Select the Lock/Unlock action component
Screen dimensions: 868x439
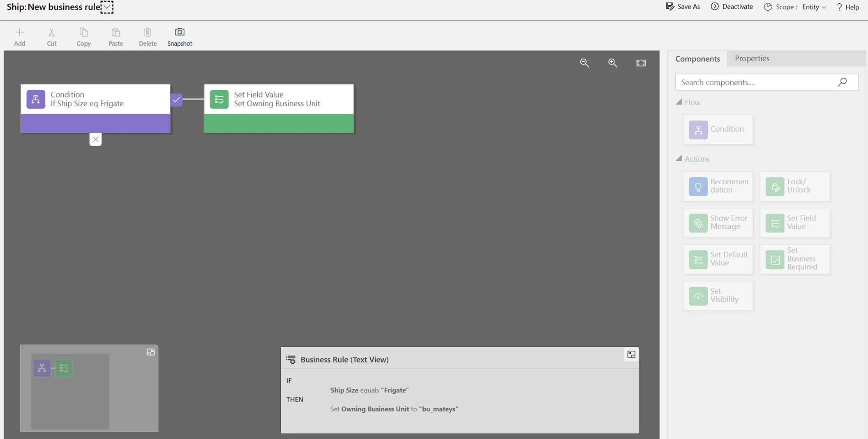[x=795, y=186]
